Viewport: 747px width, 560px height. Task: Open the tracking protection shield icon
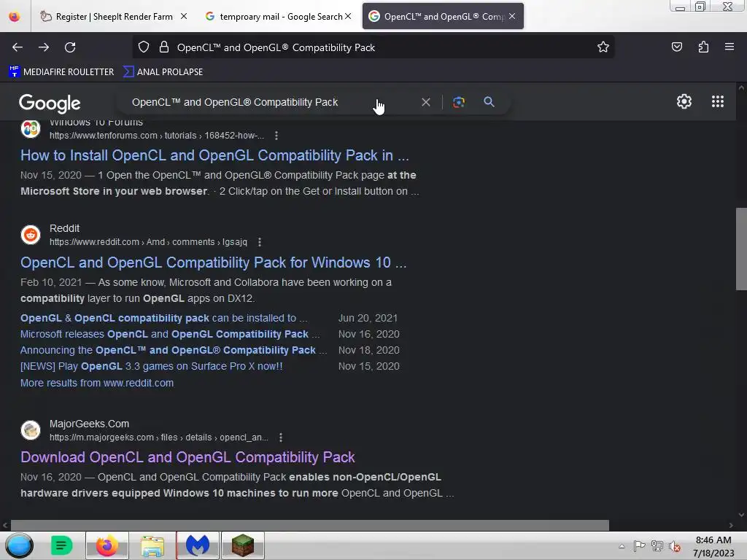tap(144, 47)
